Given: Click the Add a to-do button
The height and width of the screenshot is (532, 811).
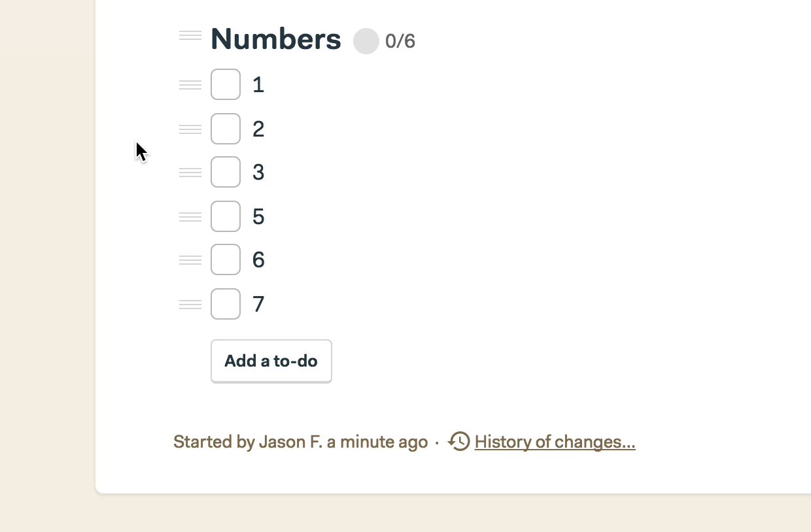Looking at the screenshot, I should coord(271,361).
